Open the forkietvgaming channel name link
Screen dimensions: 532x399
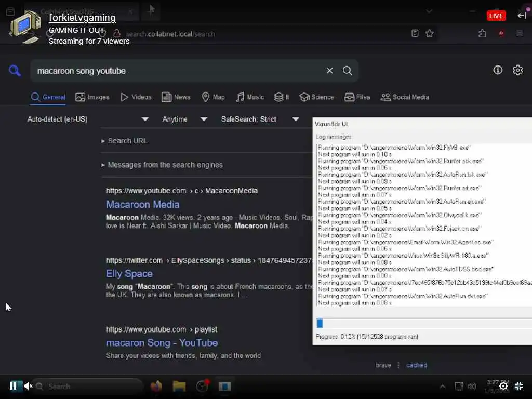click(x=82, y=18)
